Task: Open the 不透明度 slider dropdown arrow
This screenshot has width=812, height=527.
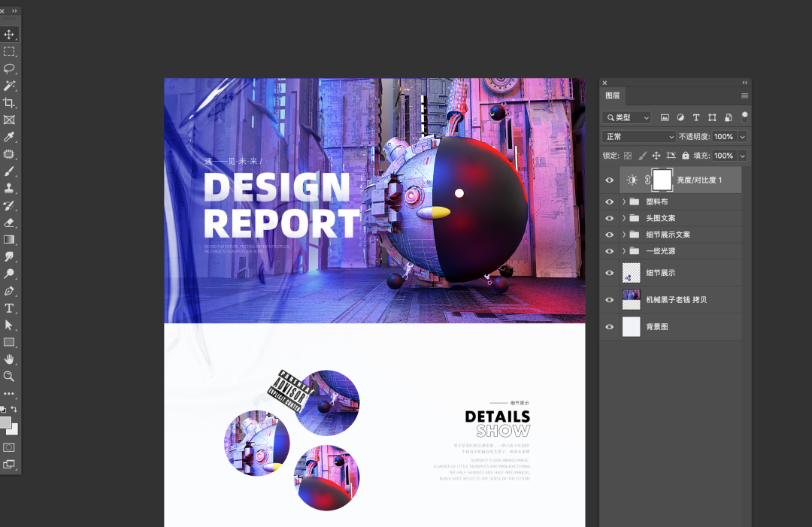Action: pos(743,137)
